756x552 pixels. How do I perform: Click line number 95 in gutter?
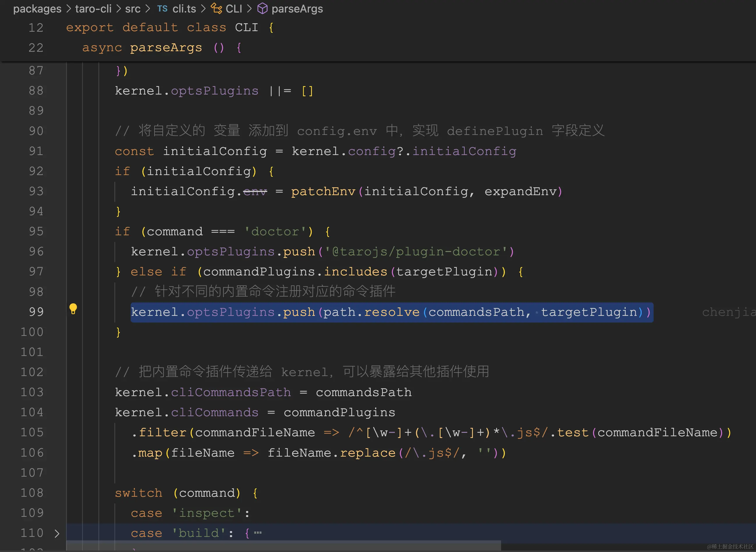coord(36,231)
